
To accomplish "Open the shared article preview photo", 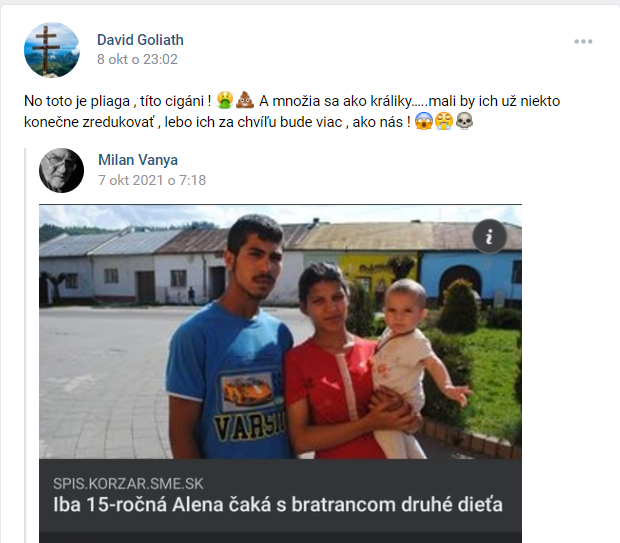I will (280, 332).
